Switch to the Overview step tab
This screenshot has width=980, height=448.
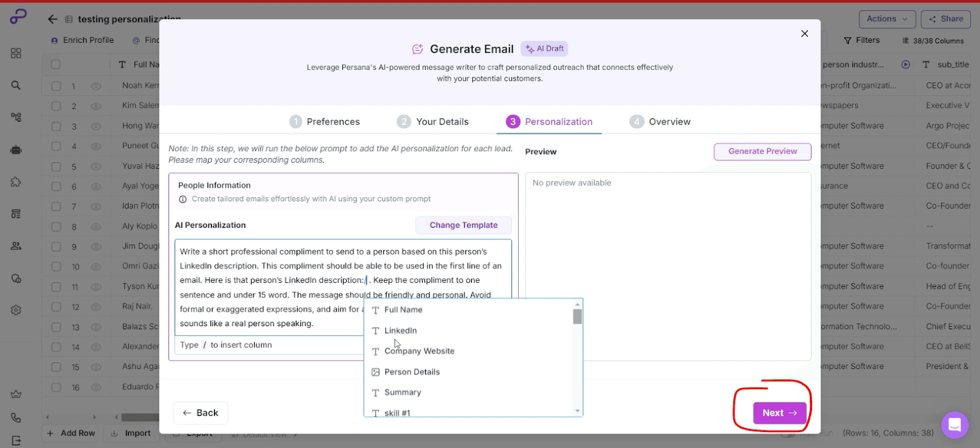660,122
